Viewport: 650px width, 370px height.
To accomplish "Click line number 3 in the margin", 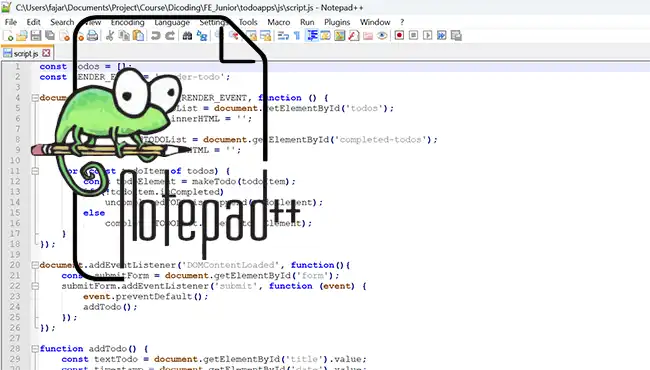I will 17,87.
